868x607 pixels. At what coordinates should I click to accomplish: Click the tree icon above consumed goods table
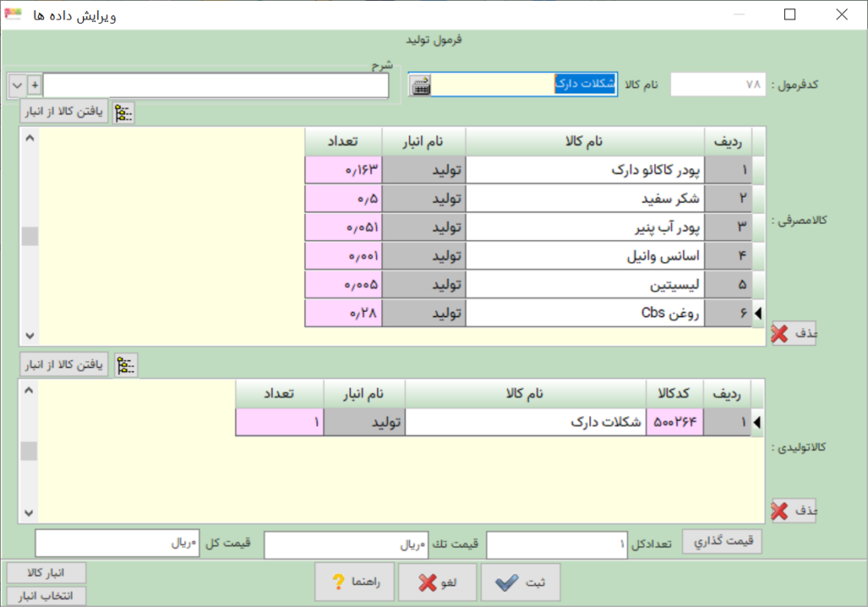[x=125, y=113]
